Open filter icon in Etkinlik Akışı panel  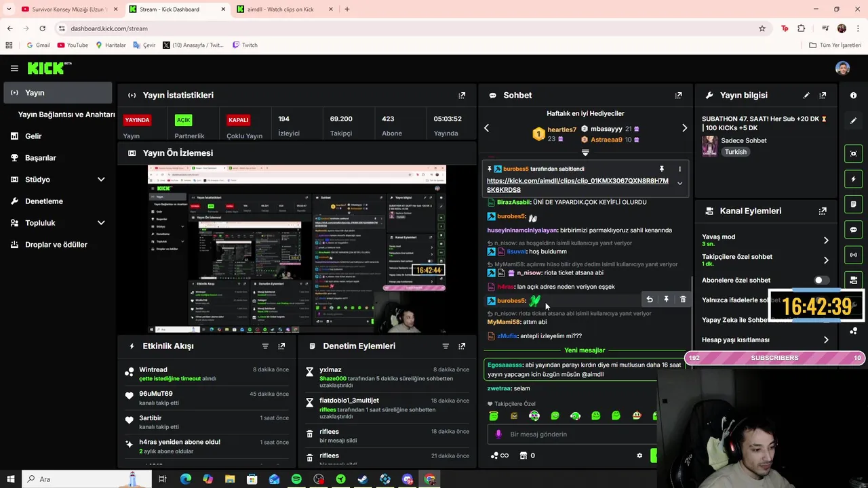[x=265, y=346]
